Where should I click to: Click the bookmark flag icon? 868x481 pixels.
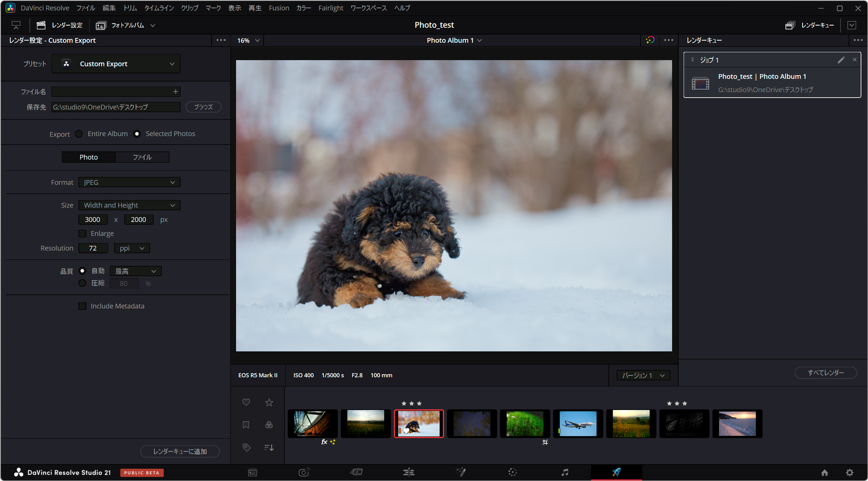(x=246, y=425)
